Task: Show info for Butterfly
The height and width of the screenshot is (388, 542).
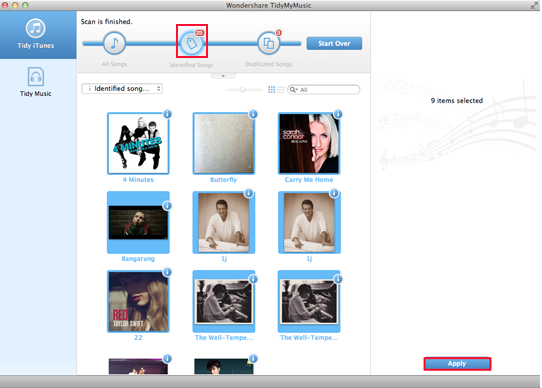Action: coord(253,114)
